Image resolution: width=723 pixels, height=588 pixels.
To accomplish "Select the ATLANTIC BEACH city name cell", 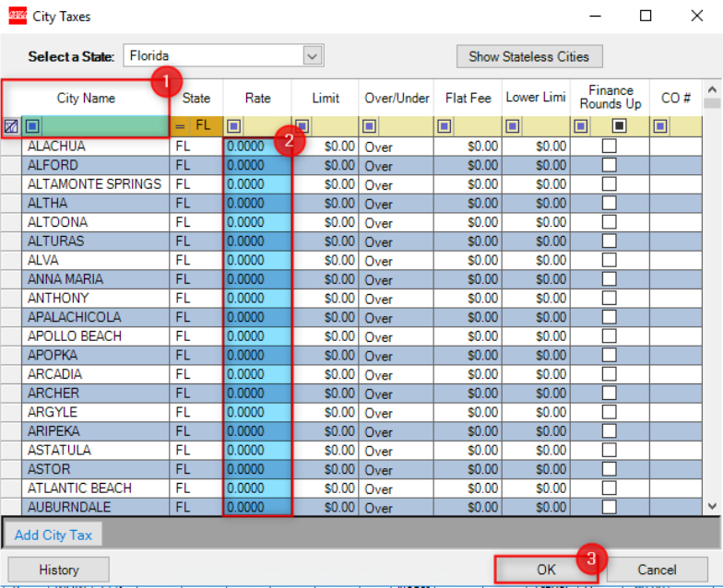I will (x=96, y=488).
